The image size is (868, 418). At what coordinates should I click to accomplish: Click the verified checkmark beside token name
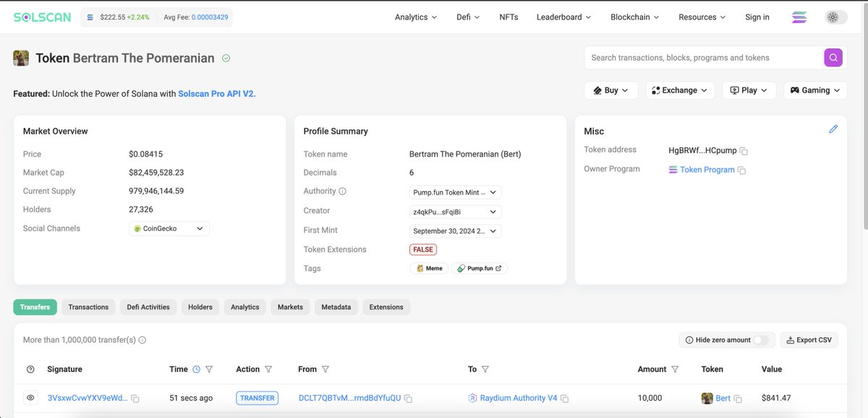click(226, 58)
